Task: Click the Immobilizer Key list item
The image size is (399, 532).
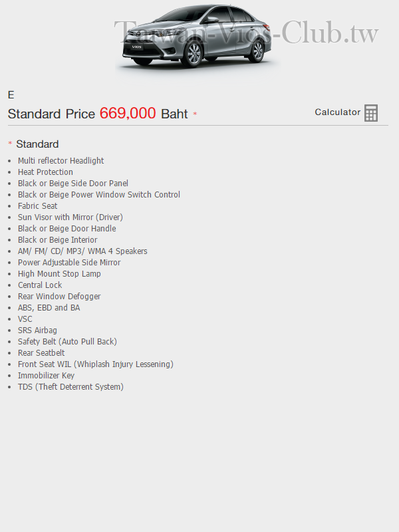Action: [x=46, y=376]
